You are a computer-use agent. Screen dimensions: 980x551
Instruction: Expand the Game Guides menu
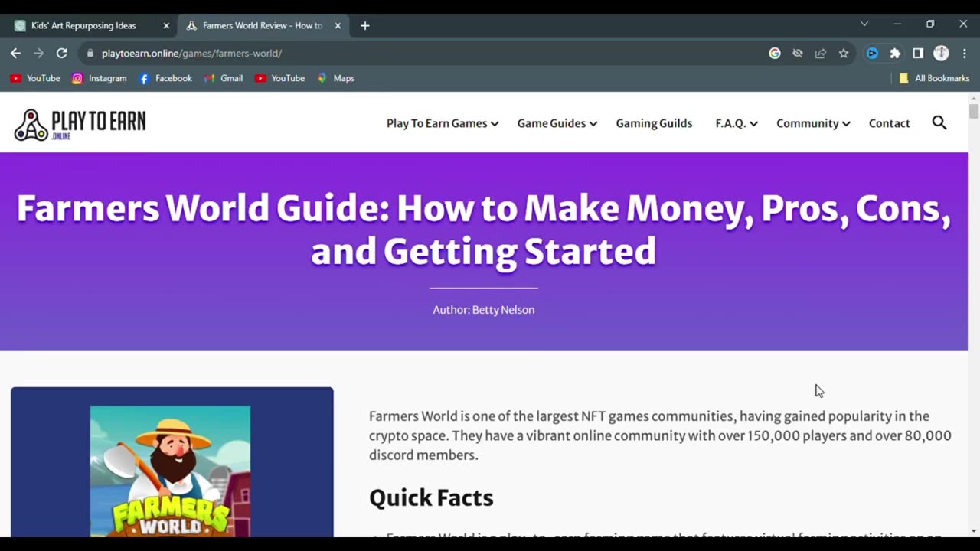coord(557,123)
